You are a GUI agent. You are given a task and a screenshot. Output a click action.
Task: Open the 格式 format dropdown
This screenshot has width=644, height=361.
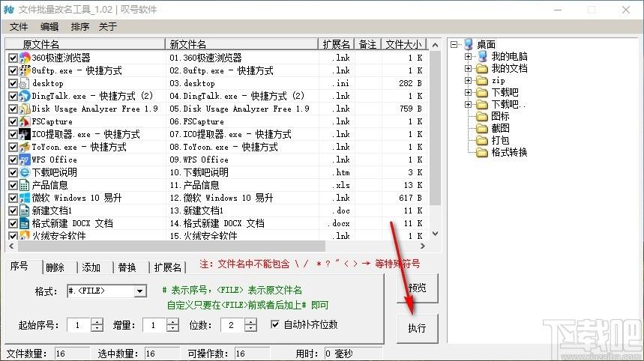pyautogui.click(x=140, y=291)
